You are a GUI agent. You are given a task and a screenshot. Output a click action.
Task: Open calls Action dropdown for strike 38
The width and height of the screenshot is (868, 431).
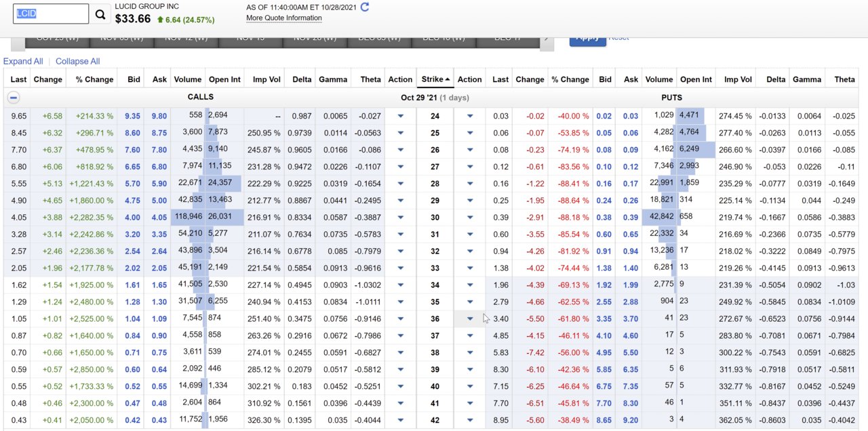coord(400,352)
